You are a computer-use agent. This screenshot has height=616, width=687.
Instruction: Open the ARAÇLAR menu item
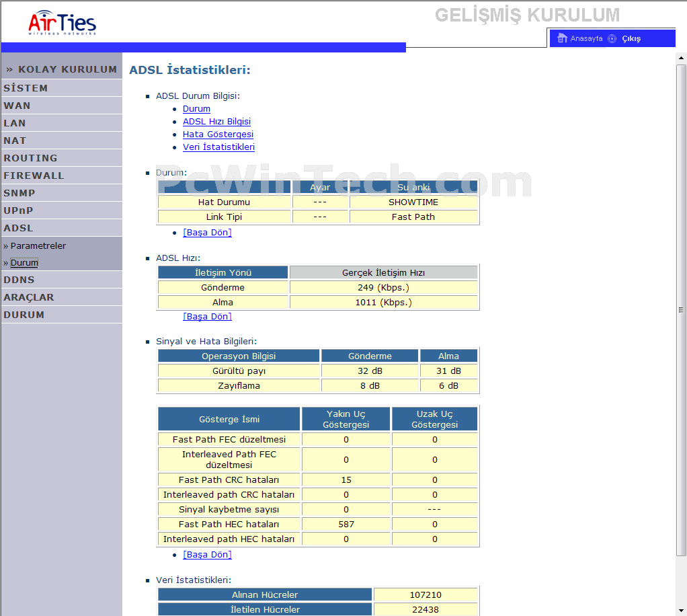pyautogui.click(x=62, y=297)
